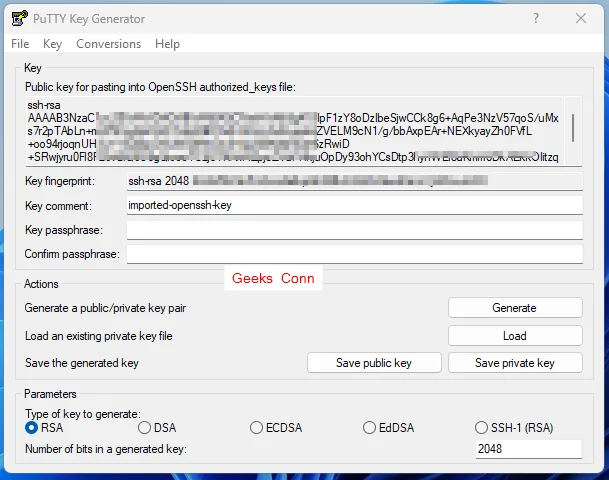Click the Load button
This screenshot has width=609, height=480.
tap(515, 336)
